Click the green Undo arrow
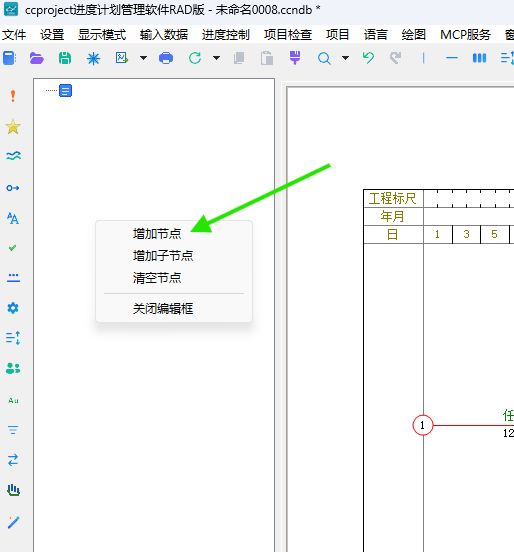 368,58
